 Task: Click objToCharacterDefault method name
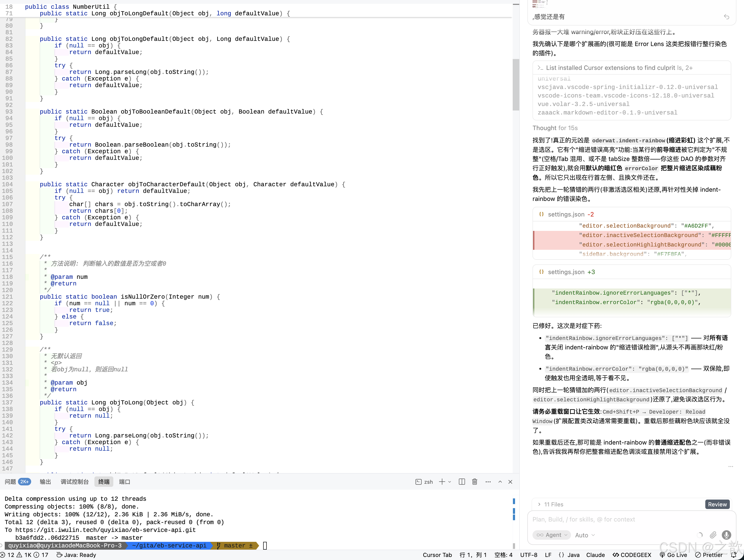(x=166, y=184)
